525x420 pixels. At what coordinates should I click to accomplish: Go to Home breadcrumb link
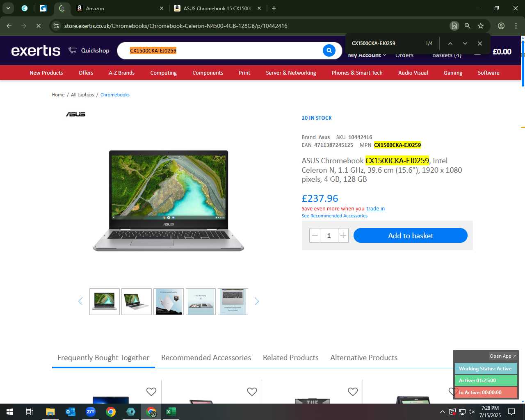click(x=58, y=95)
